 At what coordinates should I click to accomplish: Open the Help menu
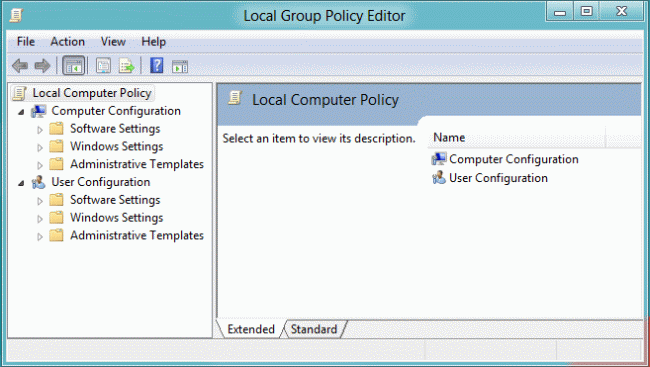click(153, 41)
